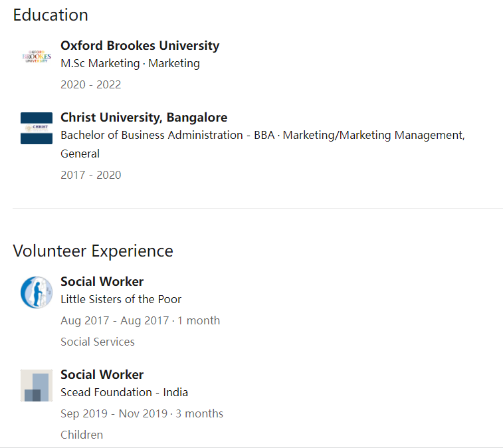Click Little Sisters of the Poor organization name
Screen dimensions: 503x448
[x=121, y=299]
